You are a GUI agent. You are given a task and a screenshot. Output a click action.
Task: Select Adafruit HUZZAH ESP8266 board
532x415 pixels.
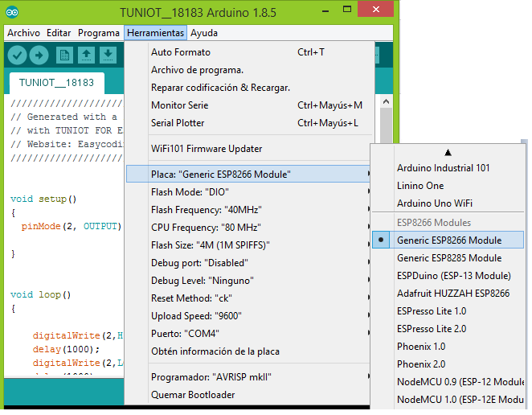coord(448,294)
